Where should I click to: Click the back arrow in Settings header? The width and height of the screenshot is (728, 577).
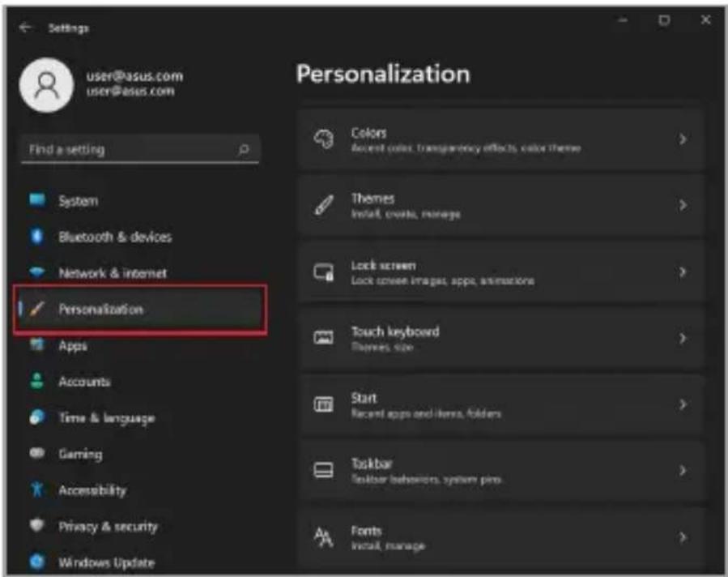(25, 28)
